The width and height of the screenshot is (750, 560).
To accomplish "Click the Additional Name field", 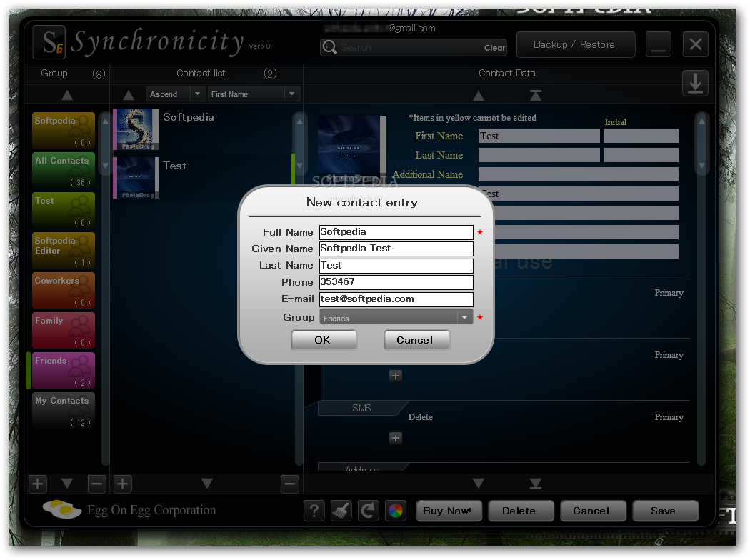I will pos(579,174).
